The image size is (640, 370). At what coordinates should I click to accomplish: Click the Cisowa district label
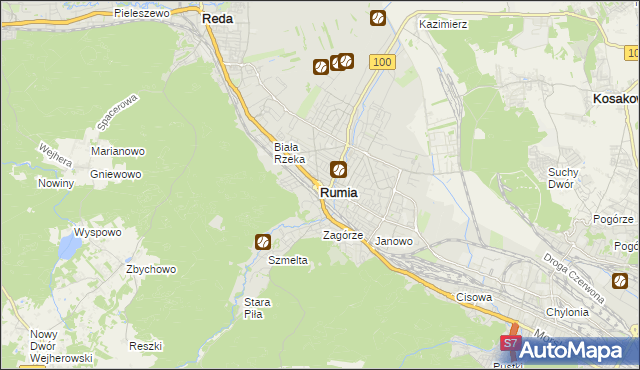(x=474, y=297)
